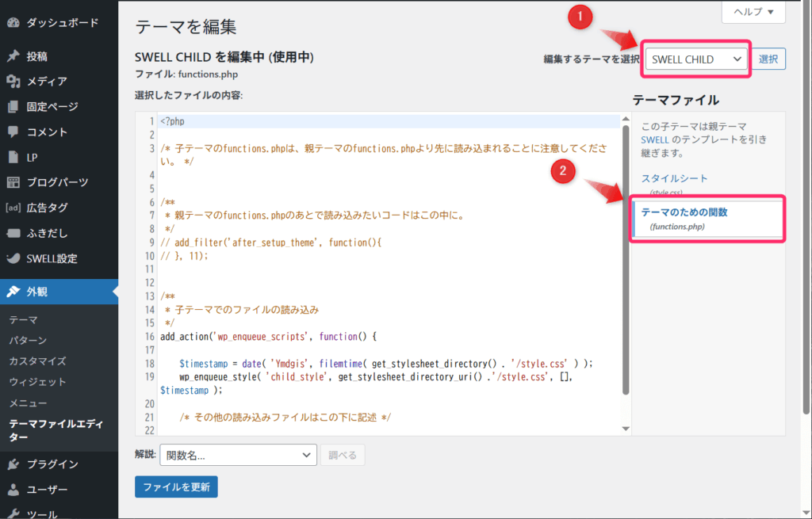
Task: Click the table icon beside ブログパーツ
Action: pyautogui.click(x=13, y=182)
